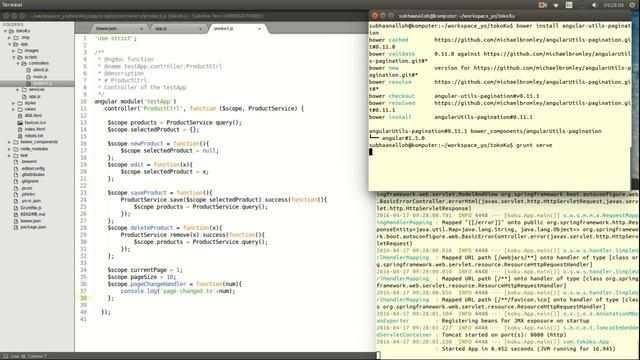This screenshot has height=360, width=640.
Task: Open favicon.ico image file
Action: pyautogui.click(x=35, y=122)
